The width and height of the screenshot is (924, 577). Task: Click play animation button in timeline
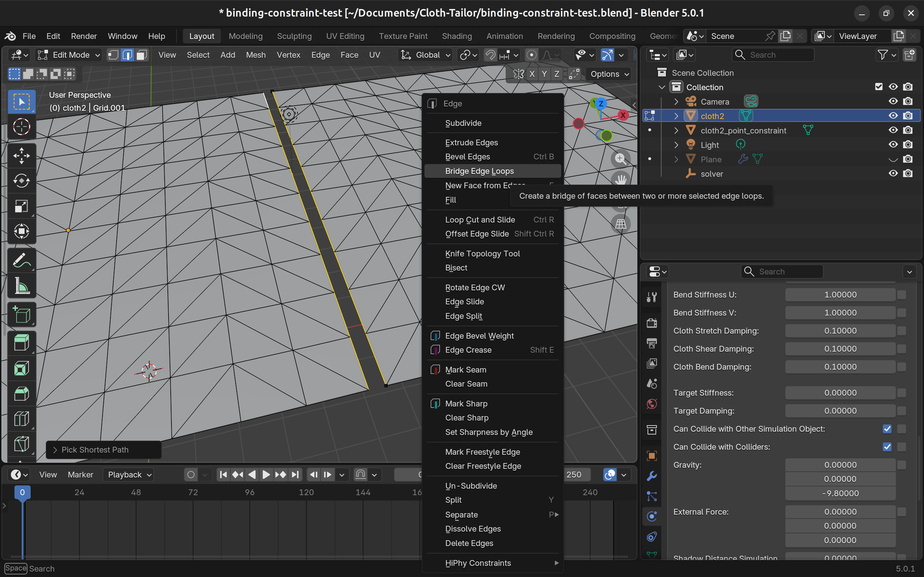[266, 474]
